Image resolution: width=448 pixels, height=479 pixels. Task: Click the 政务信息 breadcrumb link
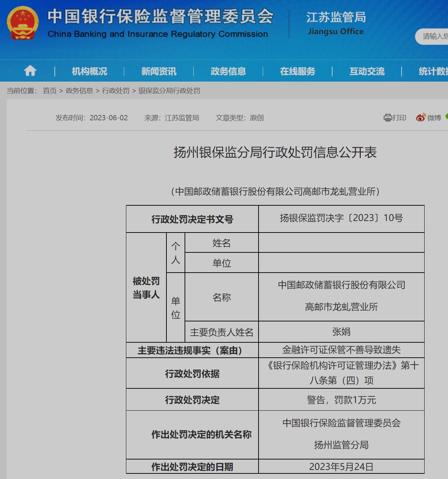[x=79, y=91]
